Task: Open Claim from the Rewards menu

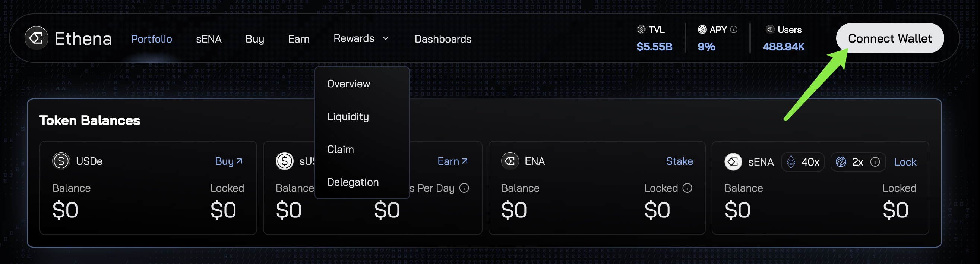Action: [341, 149]
